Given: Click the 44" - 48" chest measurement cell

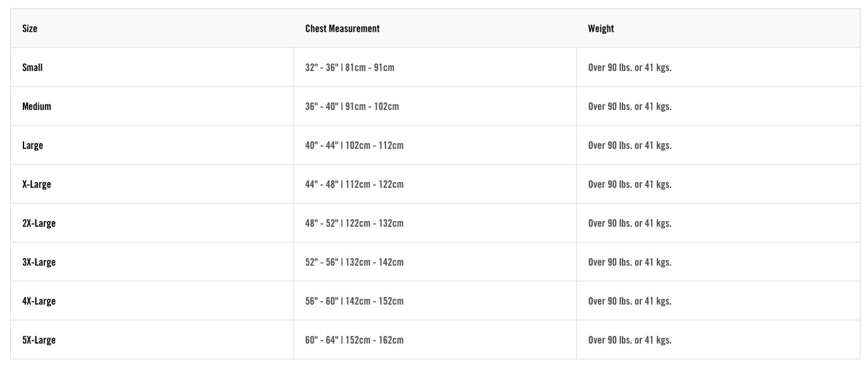Looking at the screenshot, I should tap(354, 184).
